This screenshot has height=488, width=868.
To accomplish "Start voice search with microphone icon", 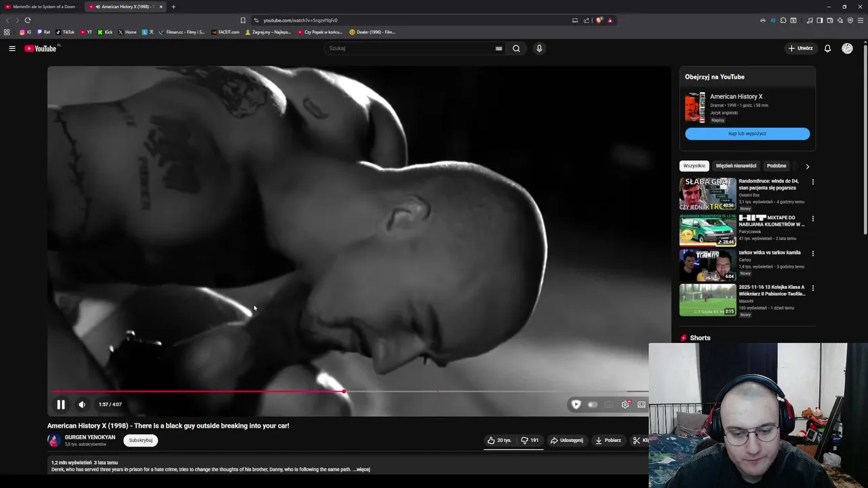I will [x=539, y=48].
